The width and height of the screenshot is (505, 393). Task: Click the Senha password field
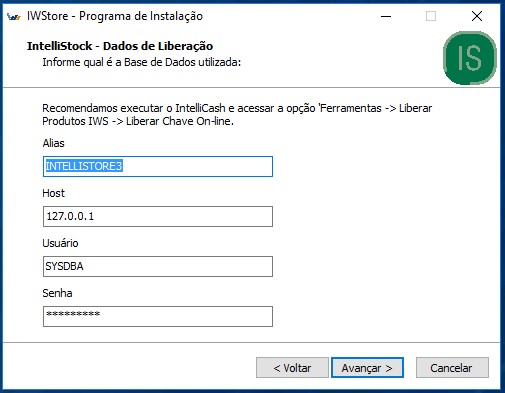pyautogui.click(x=158, y=316)
